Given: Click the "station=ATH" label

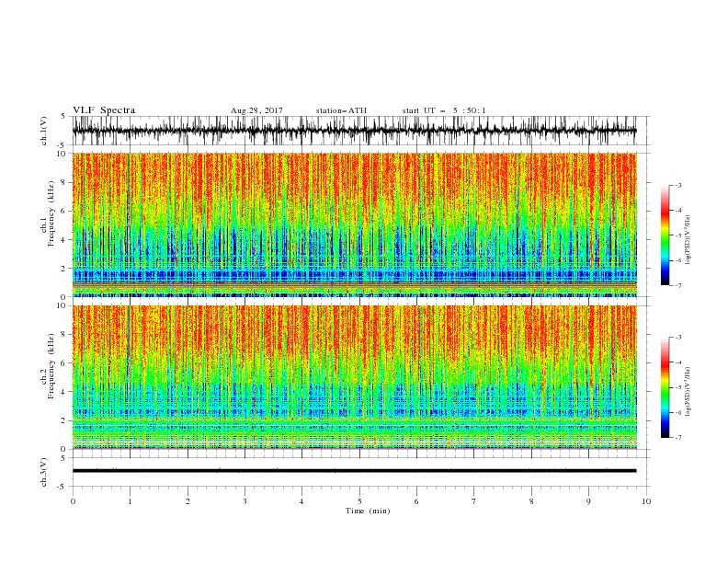Looking at the screenshot, I should [x=341, y=110].
